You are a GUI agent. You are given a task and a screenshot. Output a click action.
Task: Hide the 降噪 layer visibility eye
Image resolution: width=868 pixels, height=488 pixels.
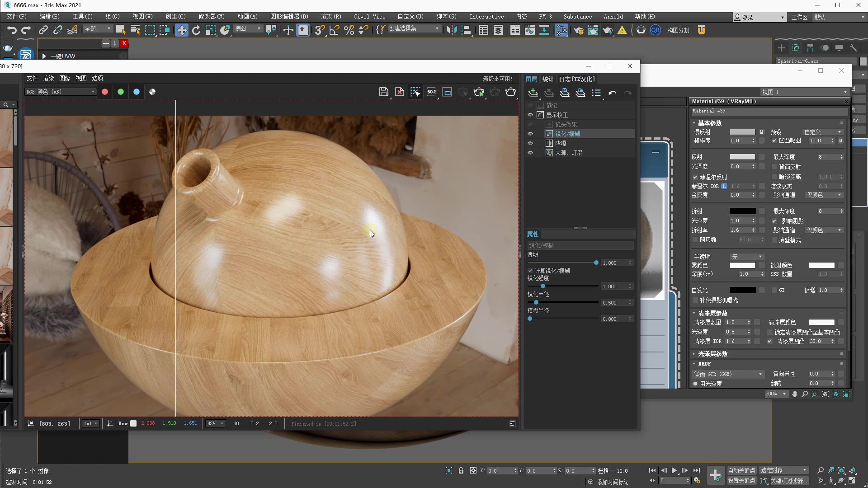[x=530, y=143]
